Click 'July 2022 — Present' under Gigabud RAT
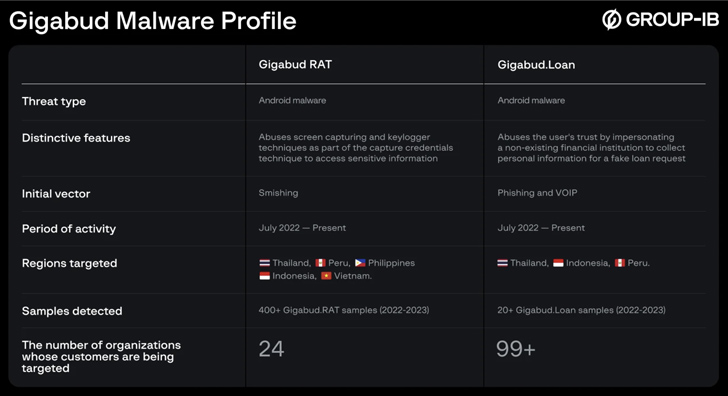The width and height of the screenshot is (728, 396). pos(302,228)
